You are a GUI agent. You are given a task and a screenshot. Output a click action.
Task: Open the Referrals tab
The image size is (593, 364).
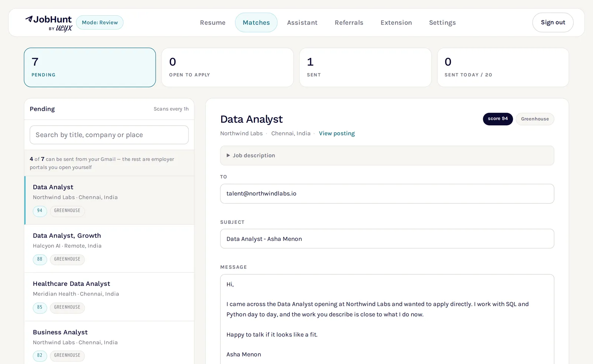(x=349, y=23)
